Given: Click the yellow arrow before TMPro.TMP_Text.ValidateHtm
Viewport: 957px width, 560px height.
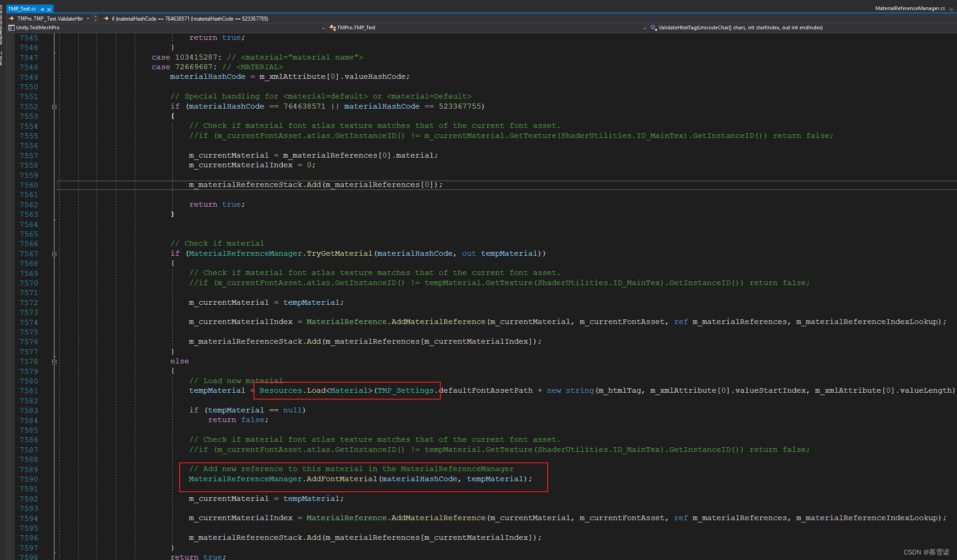Looking at the screenshot, I should pyautogui.click(x=11, y=18).
